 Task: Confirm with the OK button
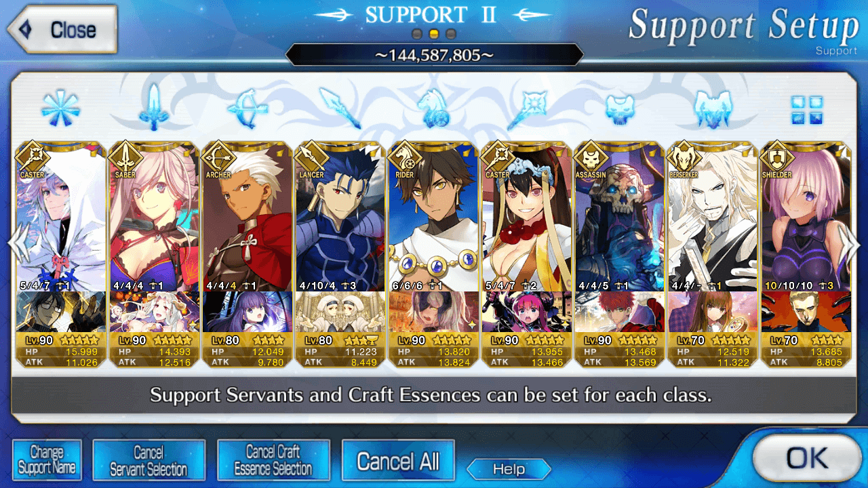pyautogui.click(x=806, y=457)
